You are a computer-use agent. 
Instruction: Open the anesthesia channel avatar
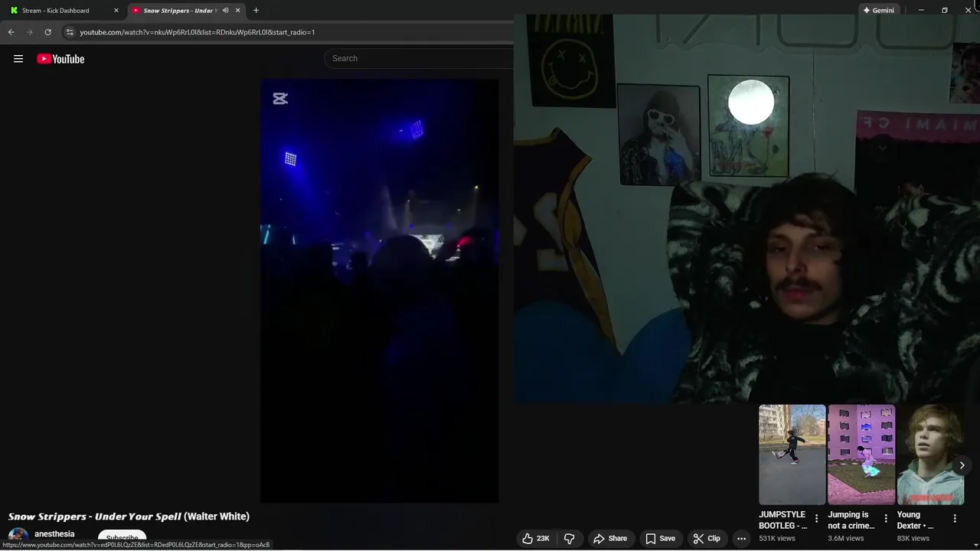coord(18,537)
